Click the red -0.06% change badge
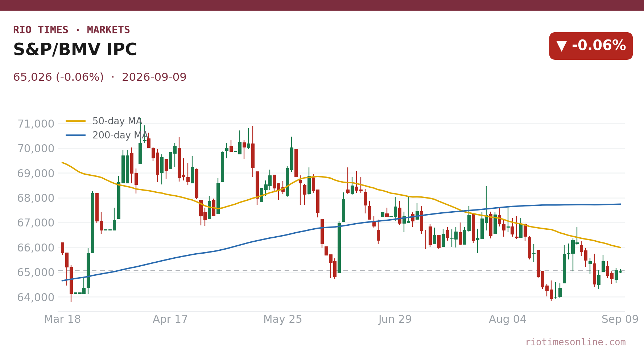This screenshot has height=362, width=644. click(x=591, y=46)
